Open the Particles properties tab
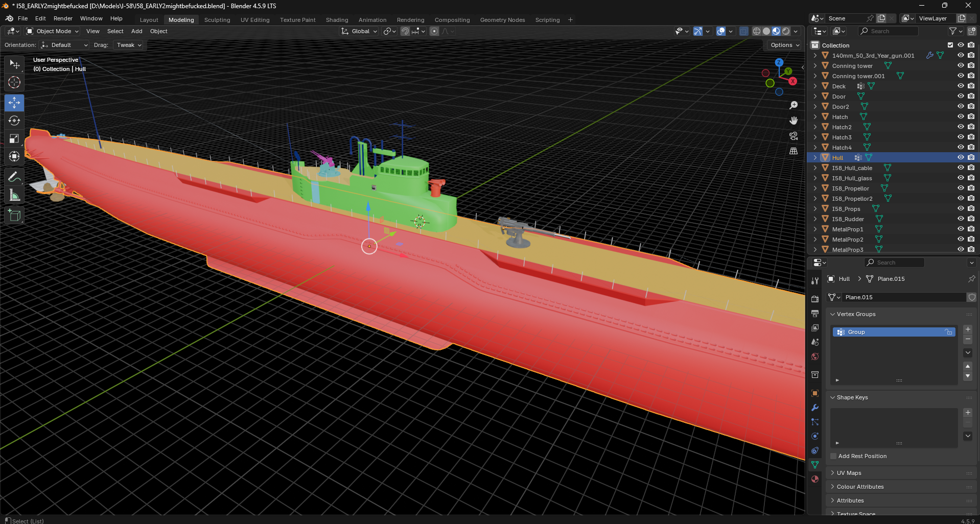This screenshot has height=524, width=980. coord(815,422)
